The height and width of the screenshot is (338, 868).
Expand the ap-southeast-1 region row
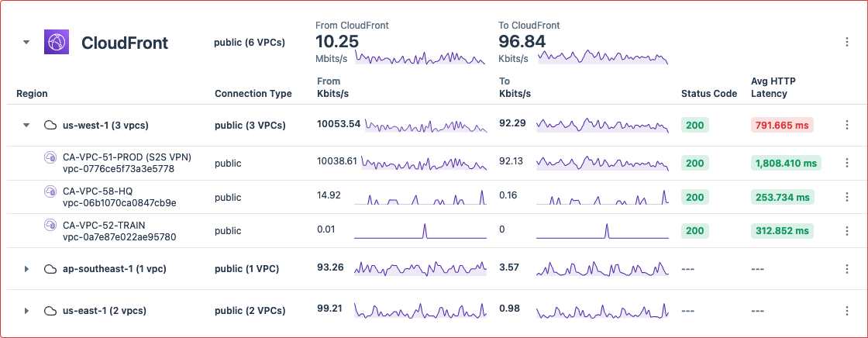26,269
